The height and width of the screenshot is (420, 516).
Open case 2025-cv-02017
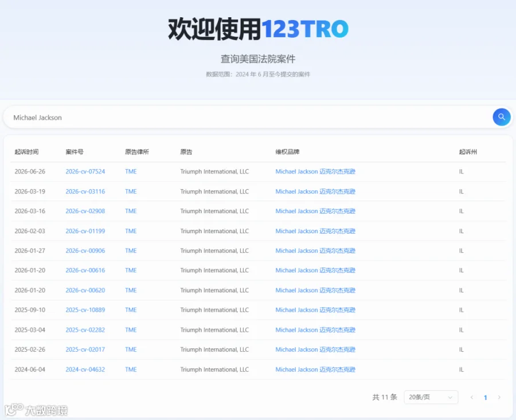coord(85,350)
